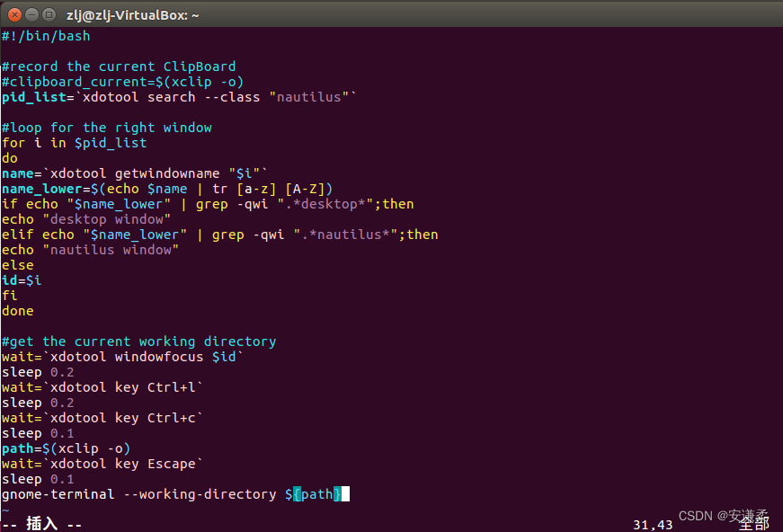Click the 'xdotool key Ctrl+c' line
The width and height of the screenshot is (783, 532).
point(102,418)
